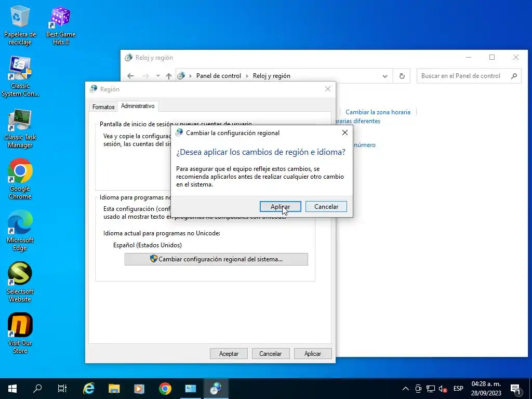Minimize the Reloj y región window
The image size is (532, 399).
coord(469,57)
